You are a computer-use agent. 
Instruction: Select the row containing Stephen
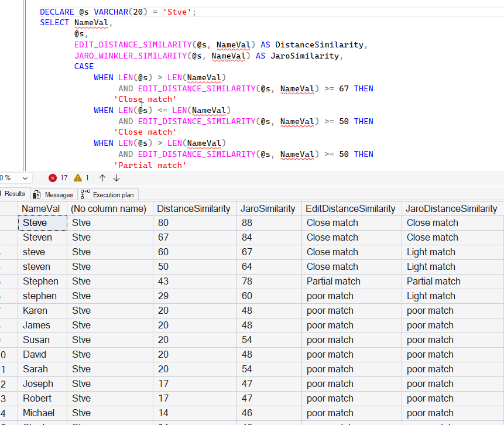pos(40,281)
